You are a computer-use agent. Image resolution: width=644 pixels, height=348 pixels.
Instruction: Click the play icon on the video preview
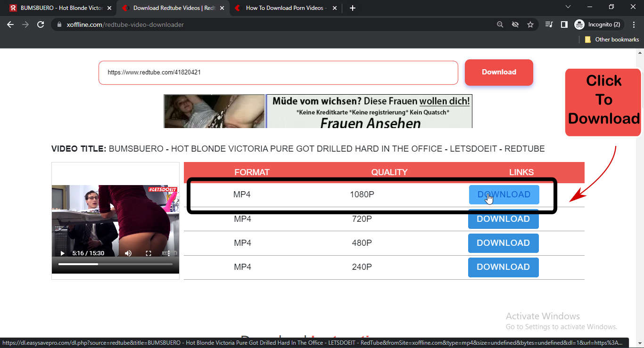point(62,253)
